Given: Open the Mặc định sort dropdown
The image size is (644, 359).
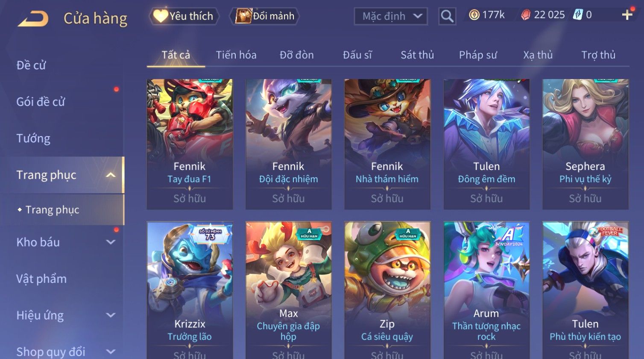Looking at the screenshot, I should (391, 16).
